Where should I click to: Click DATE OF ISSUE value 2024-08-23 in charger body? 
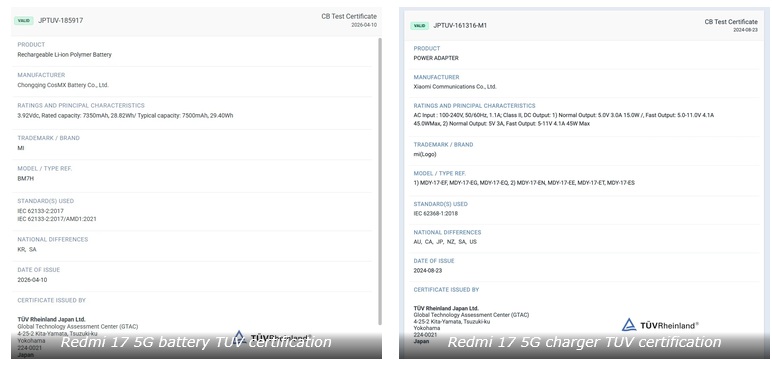[428, 270]
